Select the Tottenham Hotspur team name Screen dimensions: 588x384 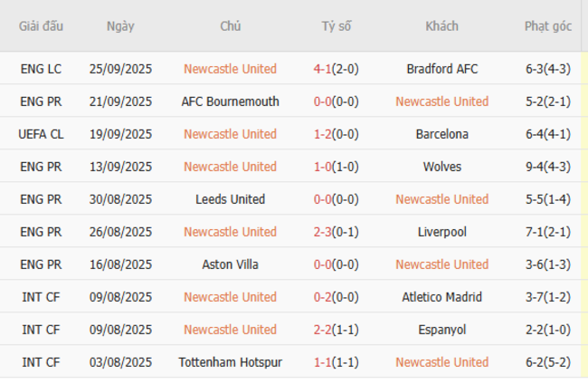coord(230,362)
